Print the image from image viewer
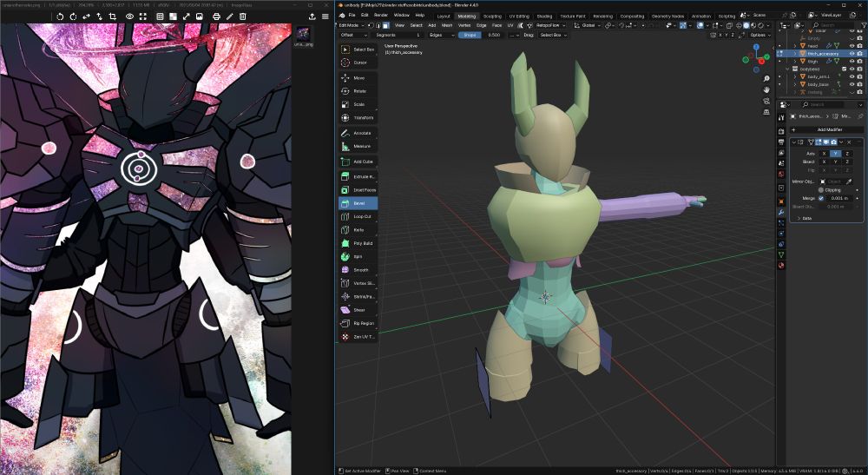This screenshot has width=868, height=475. coord(216,16)
